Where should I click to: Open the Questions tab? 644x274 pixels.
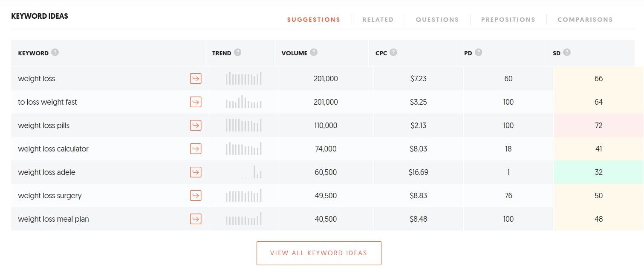click(437, 20)
